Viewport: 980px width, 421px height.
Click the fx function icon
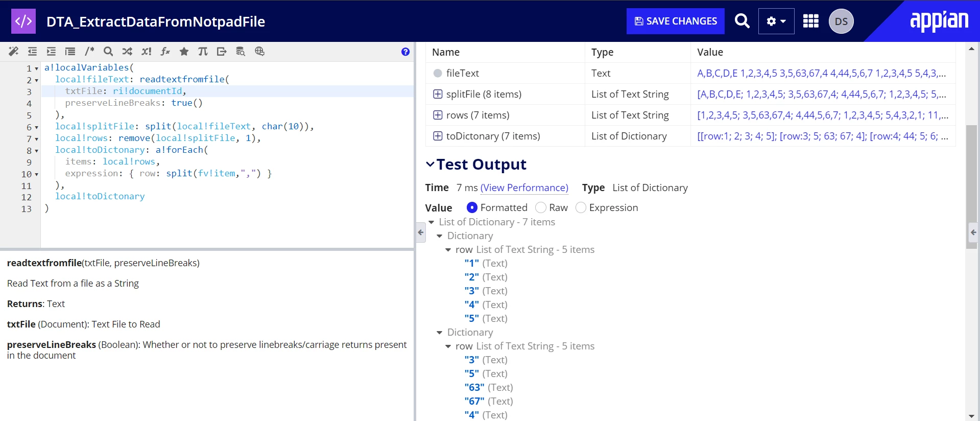click(x=165, y=51)
